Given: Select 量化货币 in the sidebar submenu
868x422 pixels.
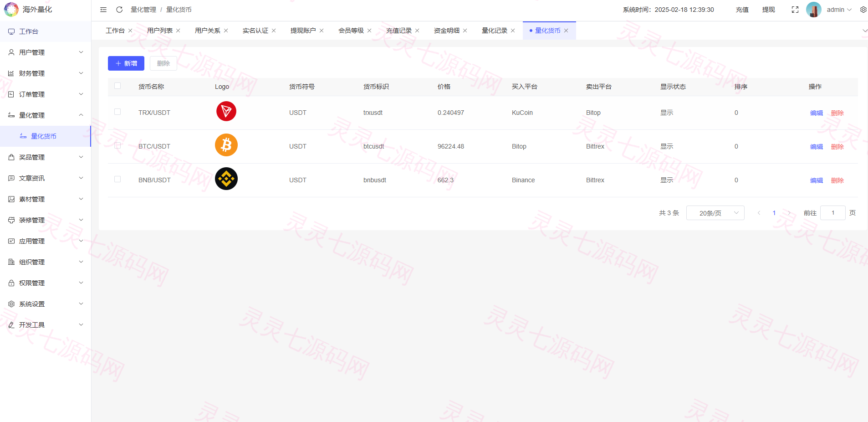Looking at the screenshot, I should coord(46,136).
